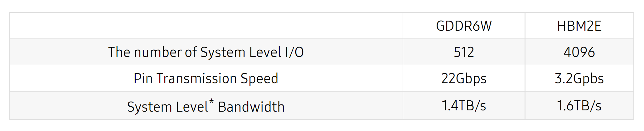Select the 1.4TB/s bandwidth value
Screen dimensions: 644x131
[463, 106]
